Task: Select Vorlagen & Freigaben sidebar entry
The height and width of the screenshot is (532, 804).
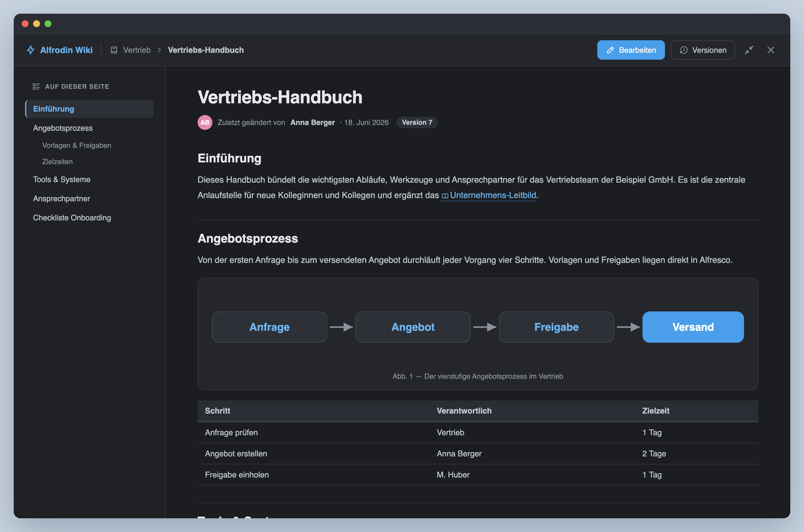Action: tap(77, 145)
